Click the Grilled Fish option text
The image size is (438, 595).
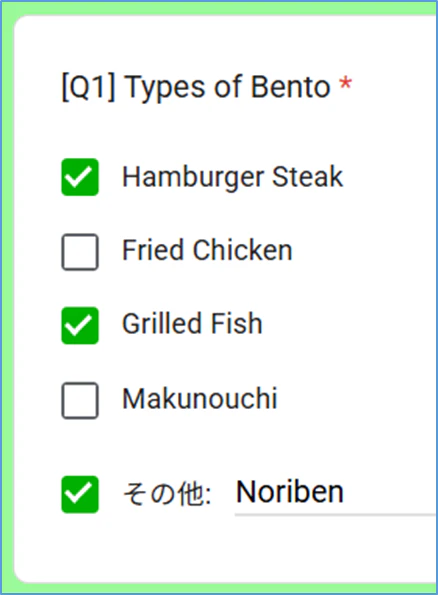point(192,324)
